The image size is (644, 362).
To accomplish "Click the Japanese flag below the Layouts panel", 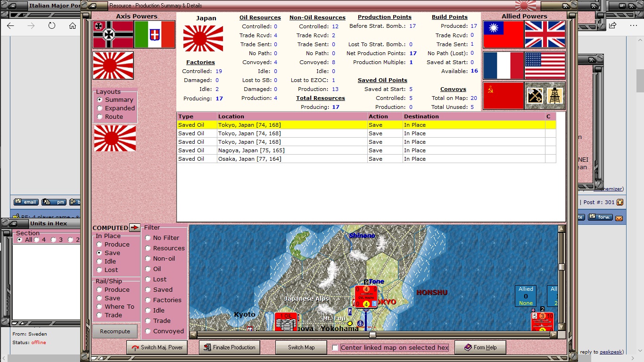I will coord(115,138).
